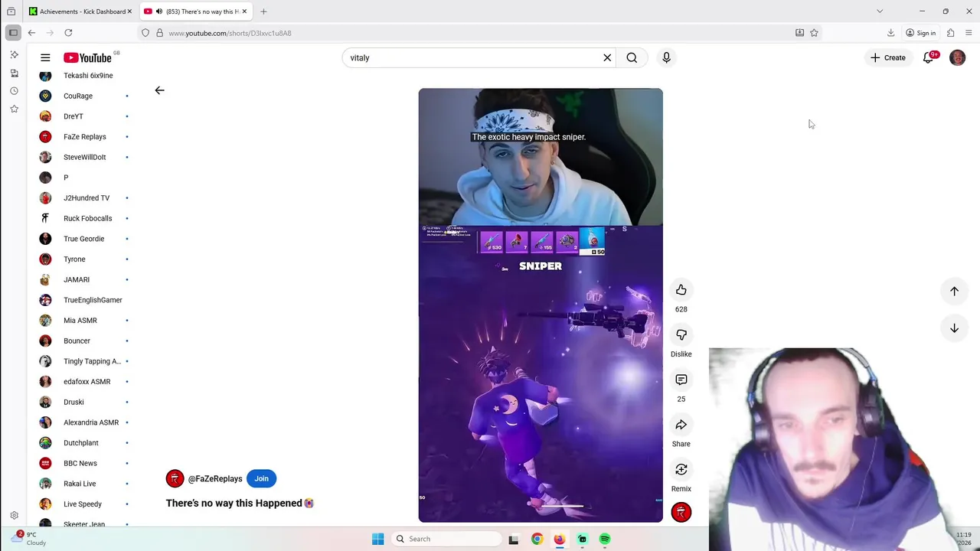Click the search magnifier button
This screenshot has width=980, height=551.
pyautogui.click(x=632, y=57)
